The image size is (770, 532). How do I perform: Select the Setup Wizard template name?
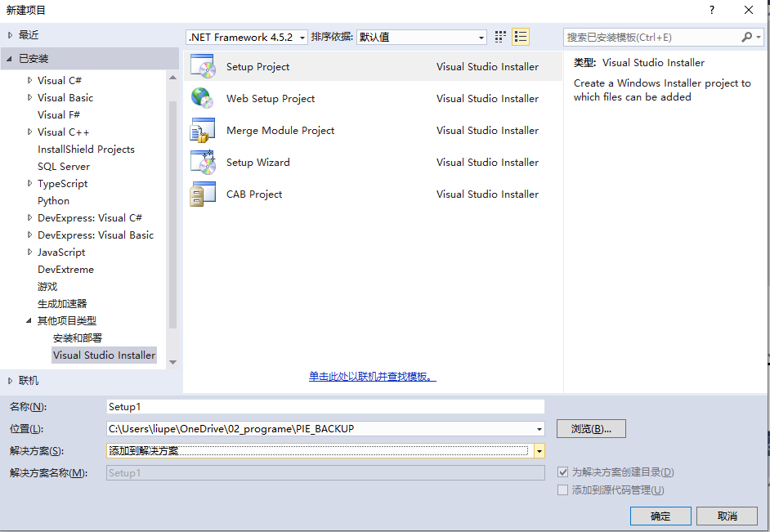click(257, 162)
